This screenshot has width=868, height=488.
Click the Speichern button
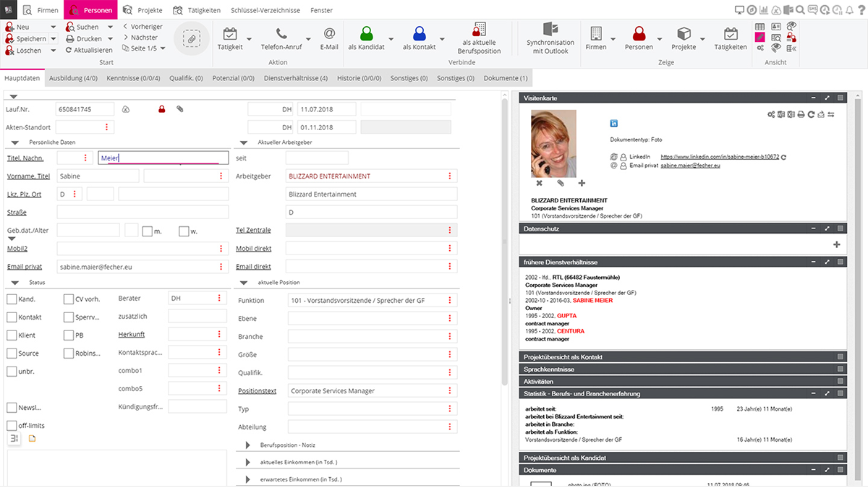26,38
